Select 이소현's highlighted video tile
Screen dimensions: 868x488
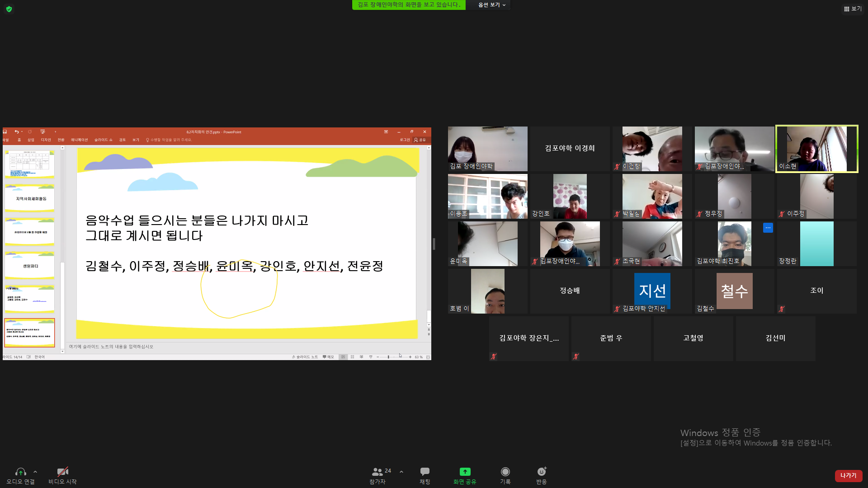point(817,149)
